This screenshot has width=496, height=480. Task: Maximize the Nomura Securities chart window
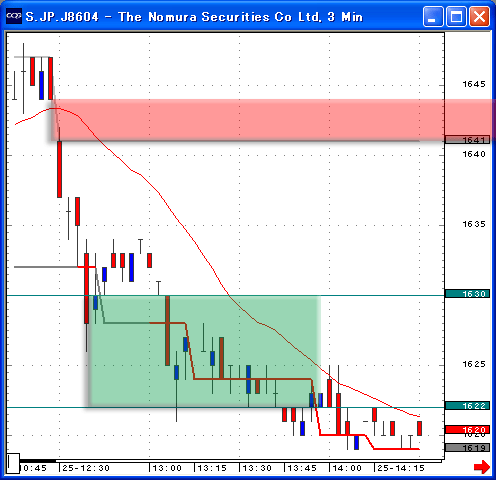point(456,16)
